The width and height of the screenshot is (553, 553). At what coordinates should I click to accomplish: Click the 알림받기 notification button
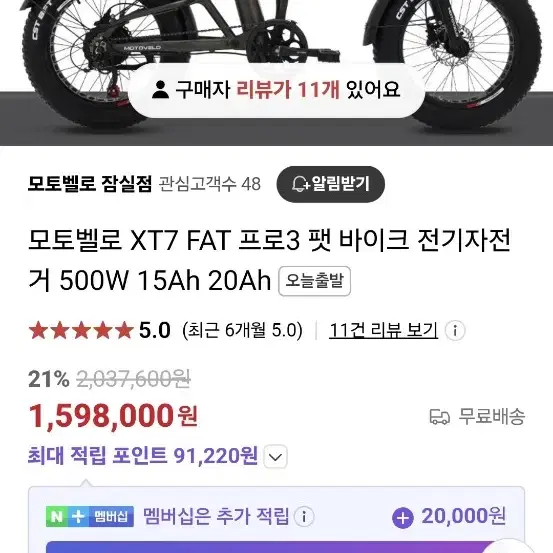click(x=330, y=184)
